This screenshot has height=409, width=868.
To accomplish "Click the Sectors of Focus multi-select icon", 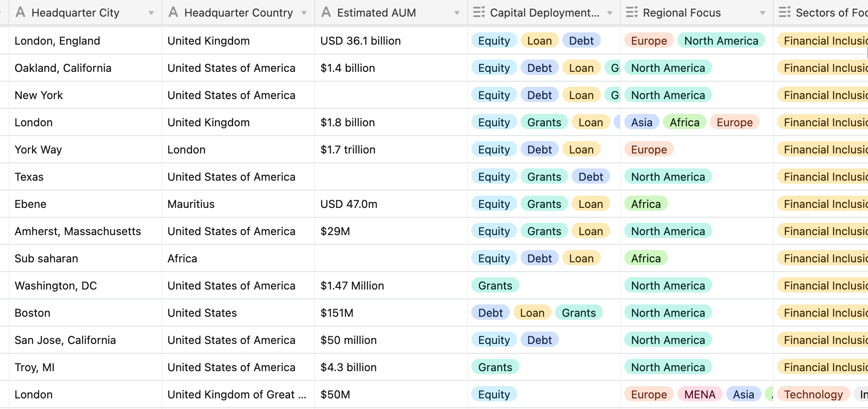I will pos(785,12).
